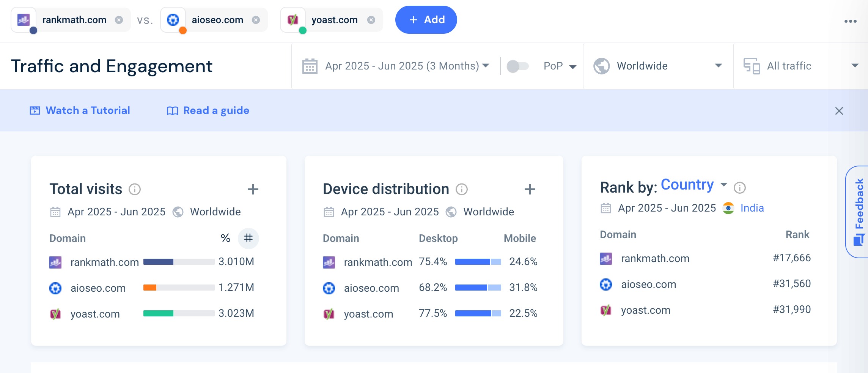
Task: Click aioseo.com favicon in Total visits
Action: pyautogui.click(x=55, y=288)
